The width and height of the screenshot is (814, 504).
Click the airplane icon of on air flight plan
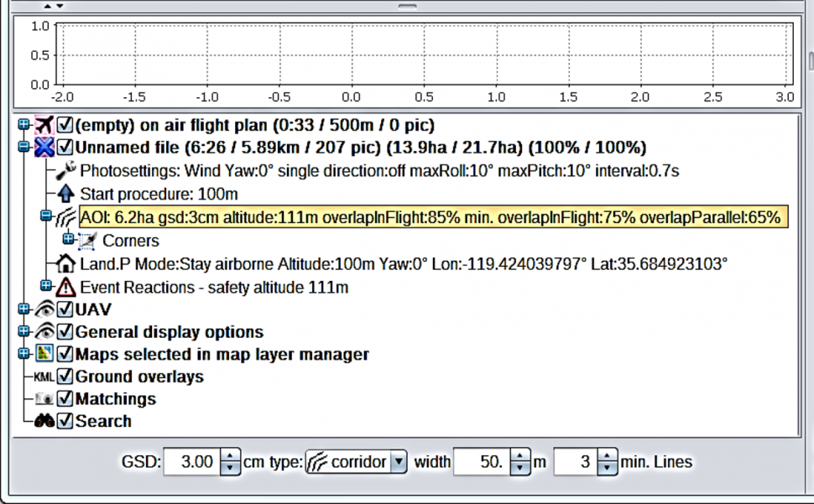pos(44,126)
